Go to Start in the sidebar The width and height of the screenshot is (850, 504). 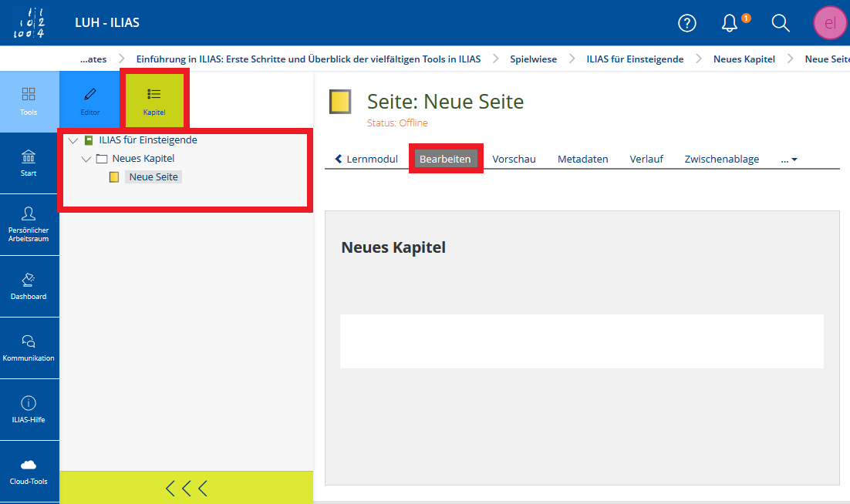[29, 163]
